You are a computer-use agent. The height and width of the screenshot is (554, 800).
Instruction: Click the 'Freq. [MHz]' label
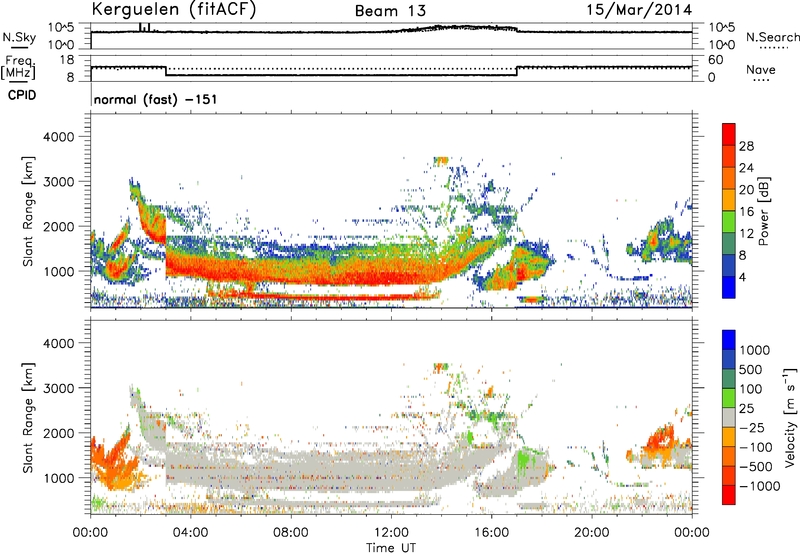[x=18, y=67]
